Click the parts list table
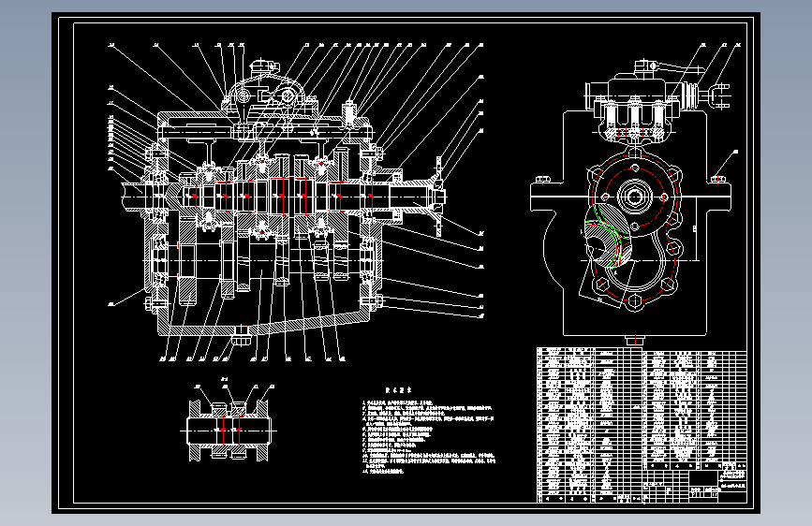812x526 pixels. (x=642, y=425)
